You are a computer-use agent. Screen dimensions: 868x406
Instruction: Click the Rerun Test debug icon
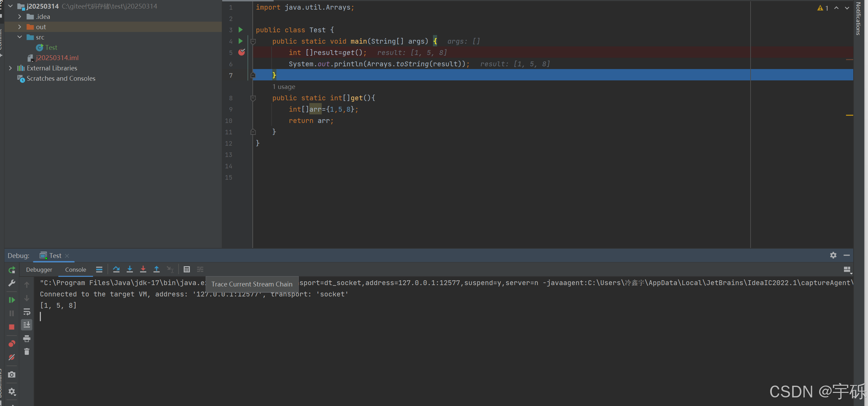point(12,270)
